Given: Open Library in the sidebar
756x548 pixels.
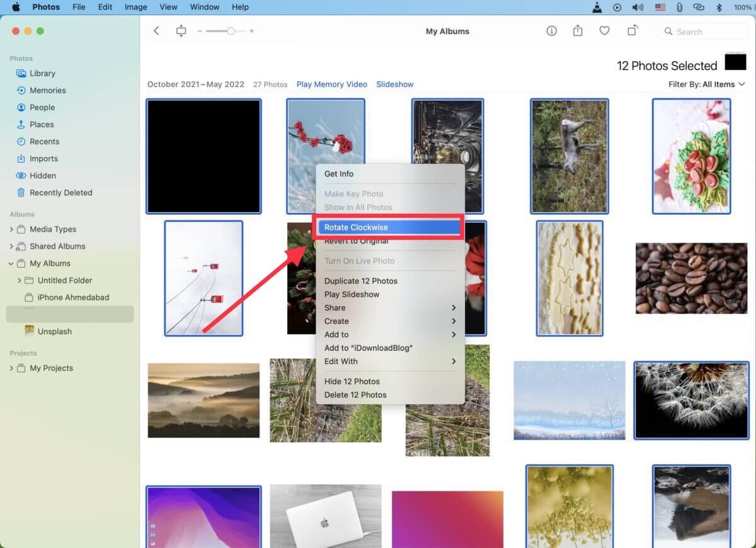Looking at the screenshot, I should click(42, 73).
